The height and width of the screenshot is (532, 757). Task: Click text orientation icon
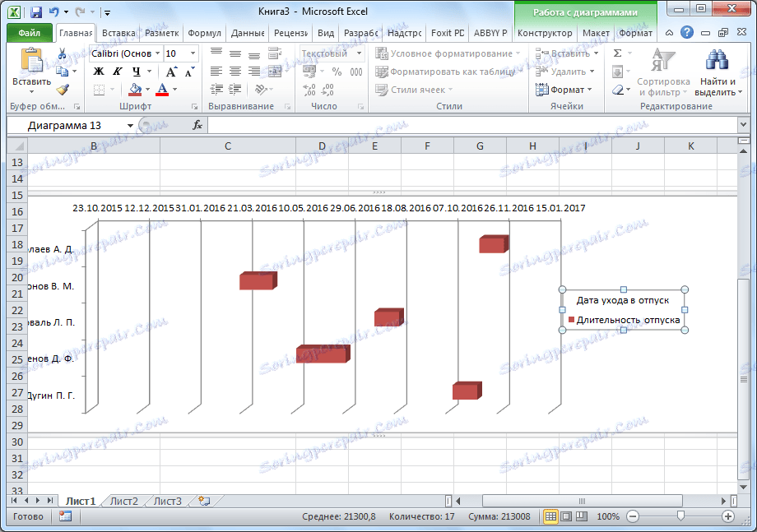pyautogui.click(x=261, y=90)
